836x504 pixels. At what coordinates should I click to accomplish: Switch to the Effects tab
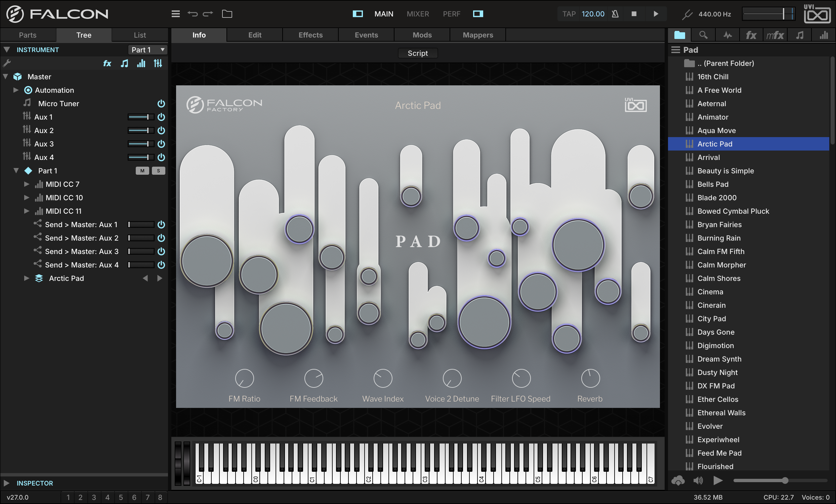[x=310, y=35]
